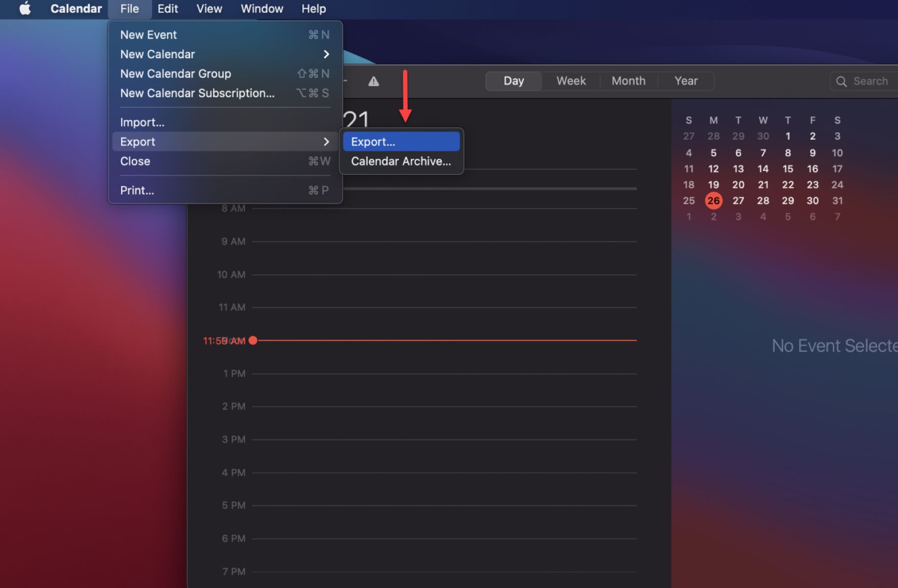
Task: Select date 13 in mini calendar
Action: pos(738,169)
